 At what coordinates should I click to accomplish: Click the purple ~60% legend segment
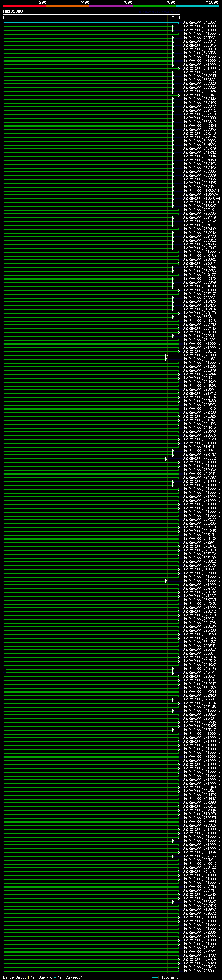coord(111,6)
